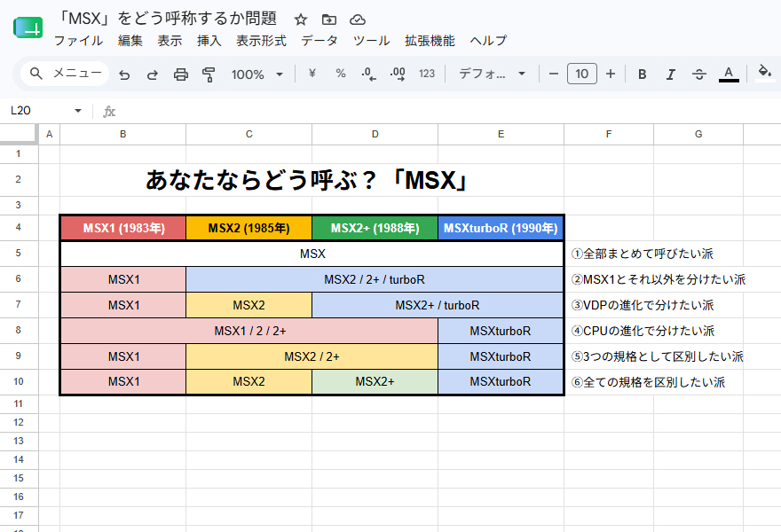Screen dimensions: 781x532
Task: Open the zoom 100% dropdown
Action: click(x=257, y=74)
